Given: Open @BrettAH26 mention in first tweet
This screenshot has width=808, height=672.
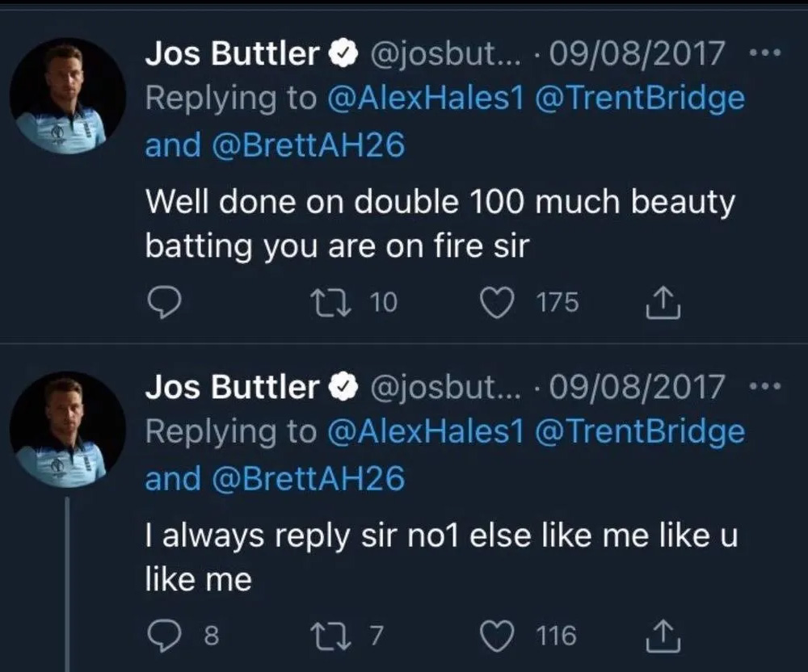Looking at the screenshot, I should 307,146.
